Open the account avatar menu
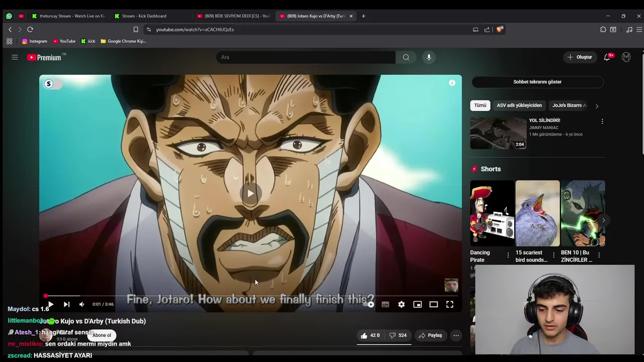Viewport: 644px width, 362px height. [x=626, y=57]
